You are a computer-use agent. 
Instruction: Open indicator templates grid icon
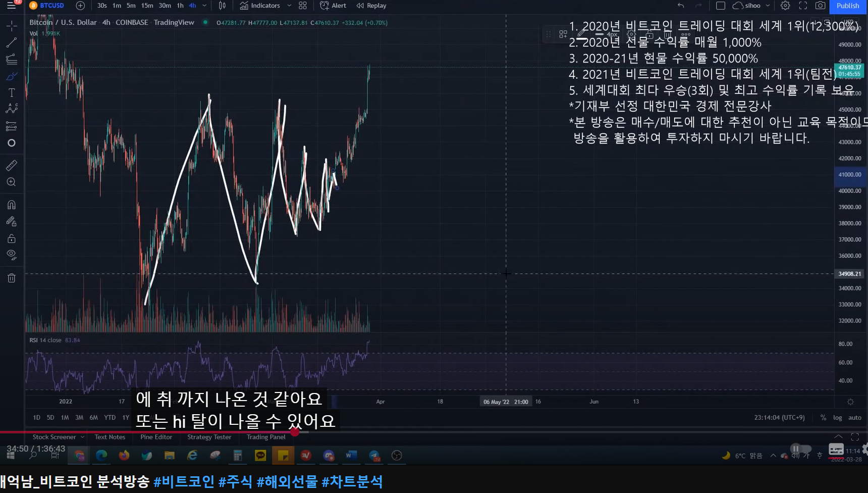(303, 6)
